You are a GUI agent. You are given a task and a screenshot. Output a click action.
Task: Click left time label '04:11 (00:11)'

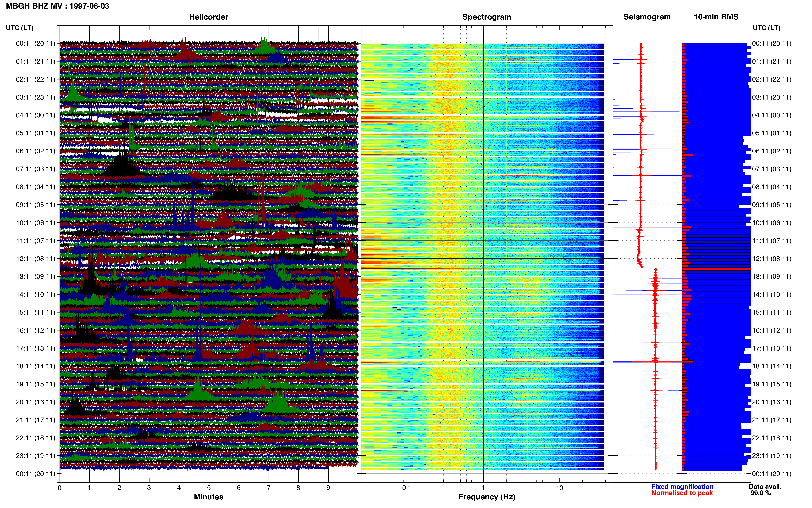[x=36, y=115]
